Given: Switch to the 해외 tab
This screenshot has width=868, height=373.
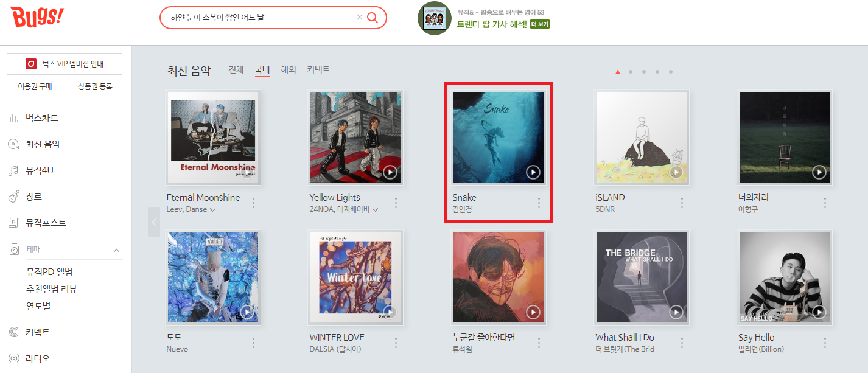Looking at the screenshot, I should tap(289, 70).
